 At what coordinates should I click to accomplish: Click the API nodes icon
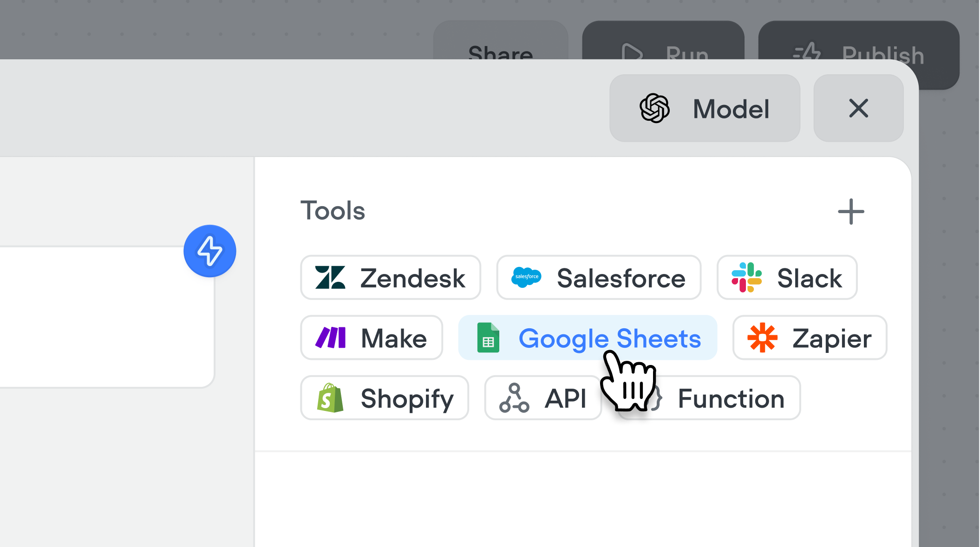pos(514,398)
